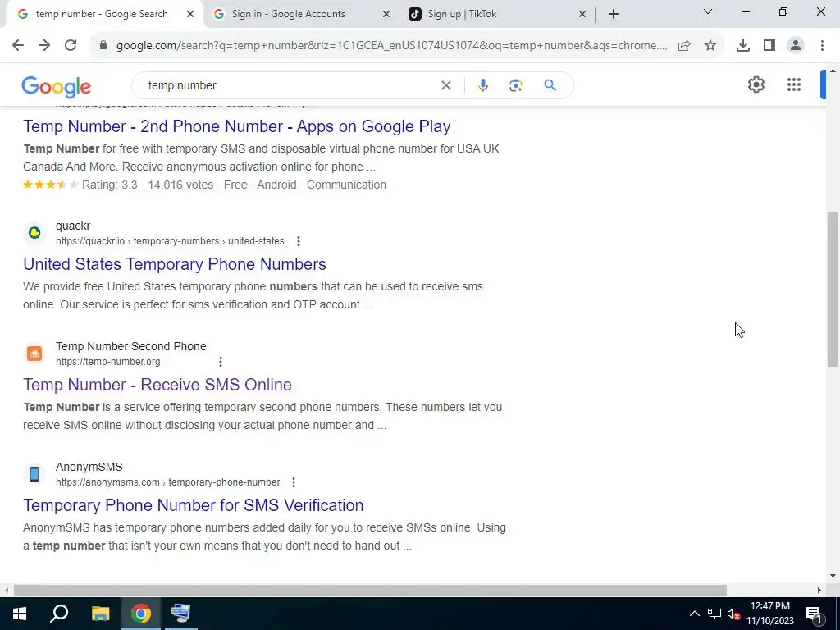Search by image with Google Lens
Screen dimensions: 840x630
[515, 85]
